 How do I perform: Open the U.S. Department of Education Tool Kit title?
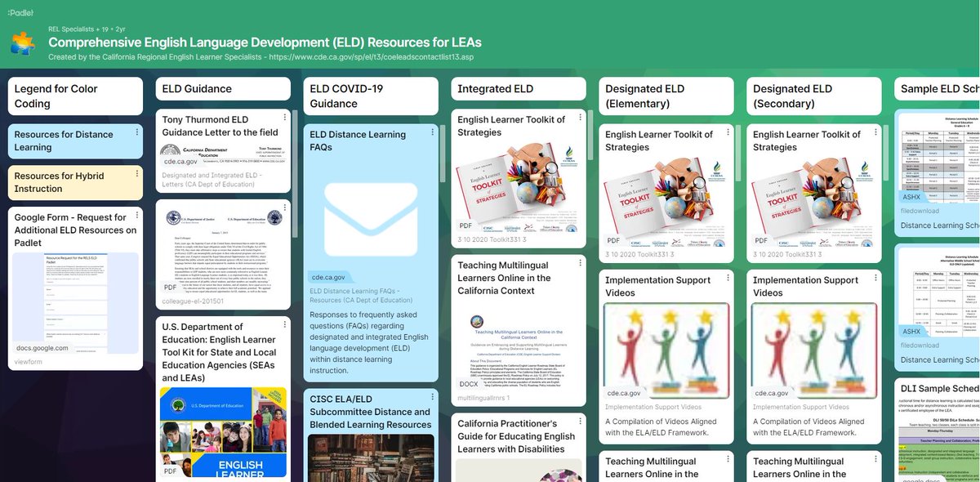pos(217,353)
